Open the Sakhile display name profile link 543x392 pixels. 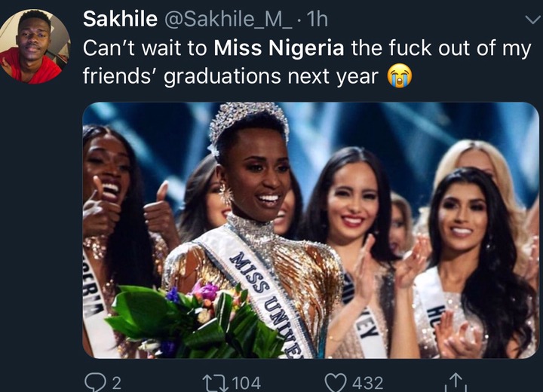pyautogui.click(x=116, y=17)
